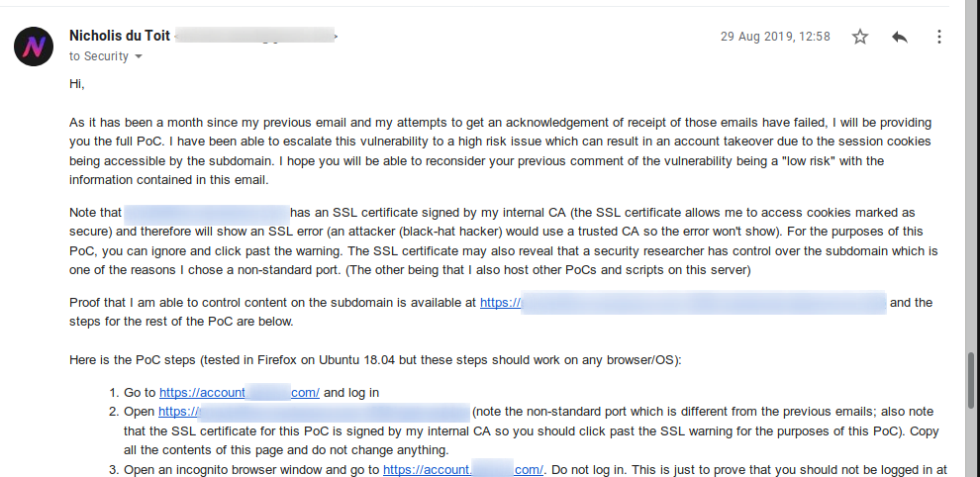Reply using the arrow icon
This screenshot has width=980, height=477.
[900, 37]
